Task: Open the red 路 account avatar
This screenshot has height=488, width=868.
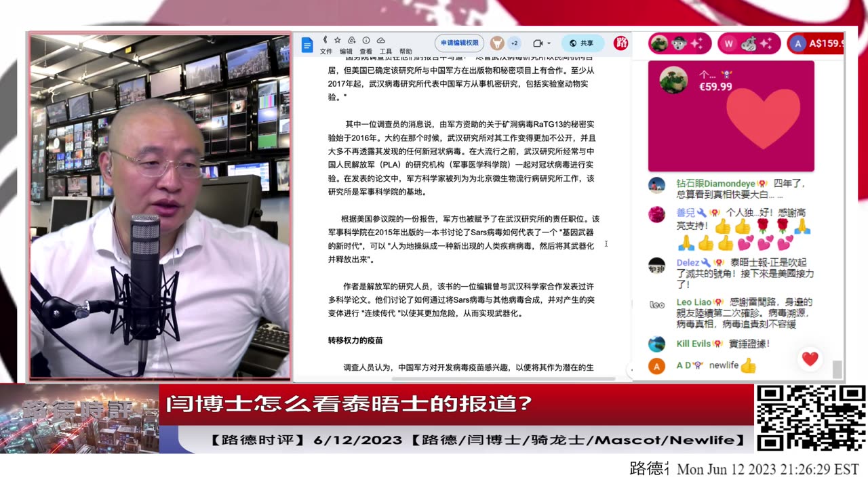Action: 620,43
